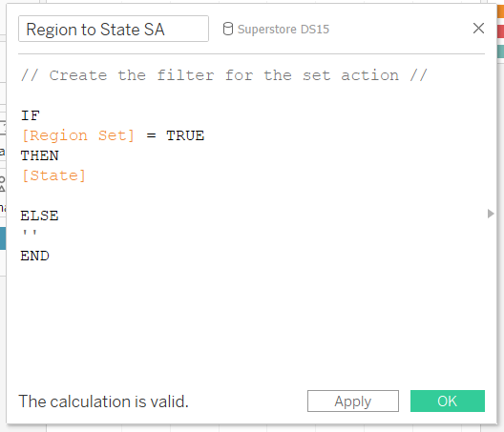The width and height of the screenshot is (504, 432).
Task: Click the calculation is valid status message
Action: coord(103,401)
